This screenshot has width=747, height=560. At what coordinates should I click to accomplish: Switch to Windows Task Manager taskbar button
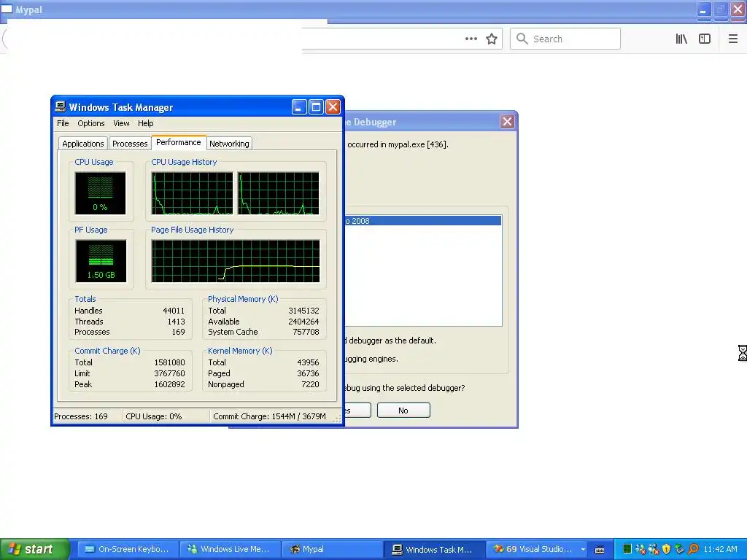(435, 549)
